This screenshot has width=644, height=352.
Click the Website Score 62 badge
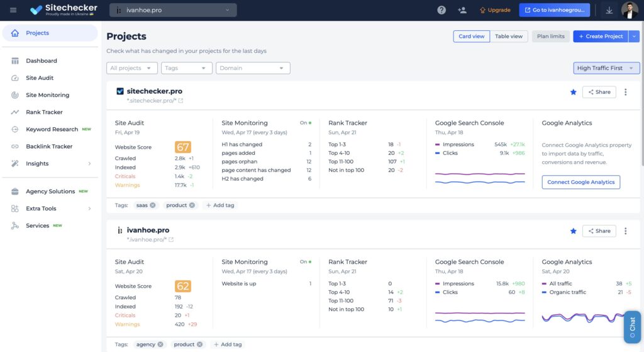coord(183,287)
